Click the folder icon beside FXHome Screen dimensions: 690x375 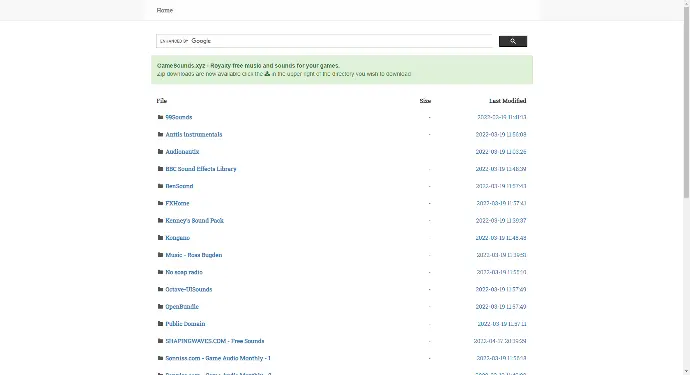coord(160,203)
